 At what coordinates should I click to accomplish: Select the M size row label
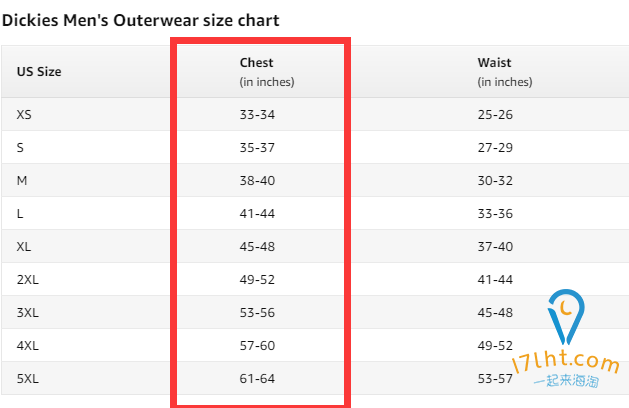[22, 181]
